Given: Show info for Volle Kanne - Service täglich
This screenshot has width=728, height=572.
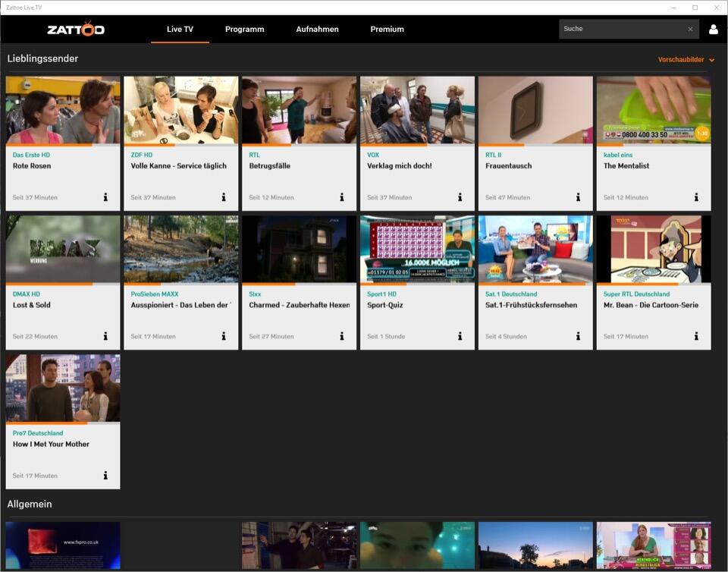Looking at the screenshot, I should point(224,197).
